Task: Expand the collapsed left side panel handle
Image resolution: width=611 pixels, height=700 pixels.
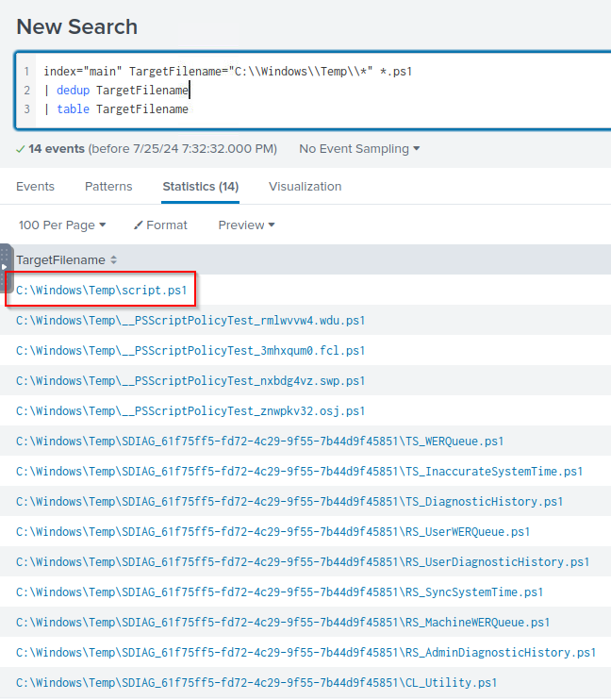Action: point(5,268)
